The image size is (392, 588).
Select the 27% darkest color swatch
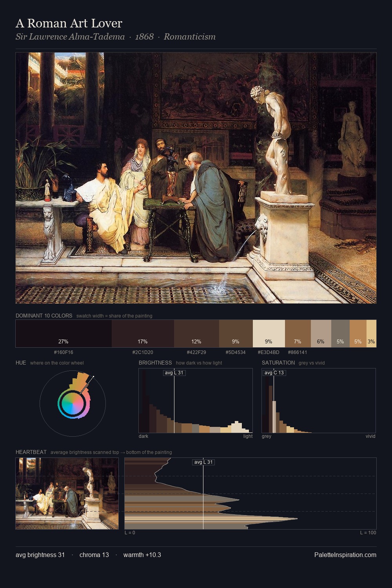click(64, 334)
